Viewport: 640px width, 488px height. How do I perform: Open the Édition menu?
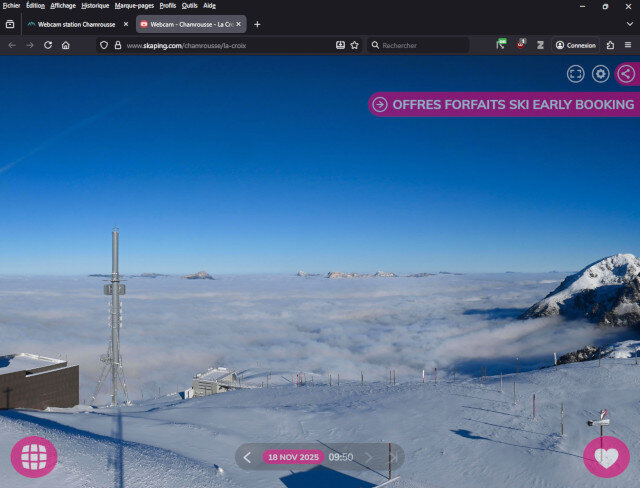(x=36, y=6)
